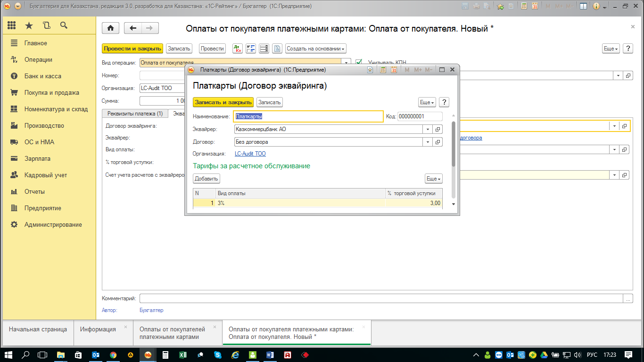Expand the Договор dropdown in dialog

pos(428,142)
